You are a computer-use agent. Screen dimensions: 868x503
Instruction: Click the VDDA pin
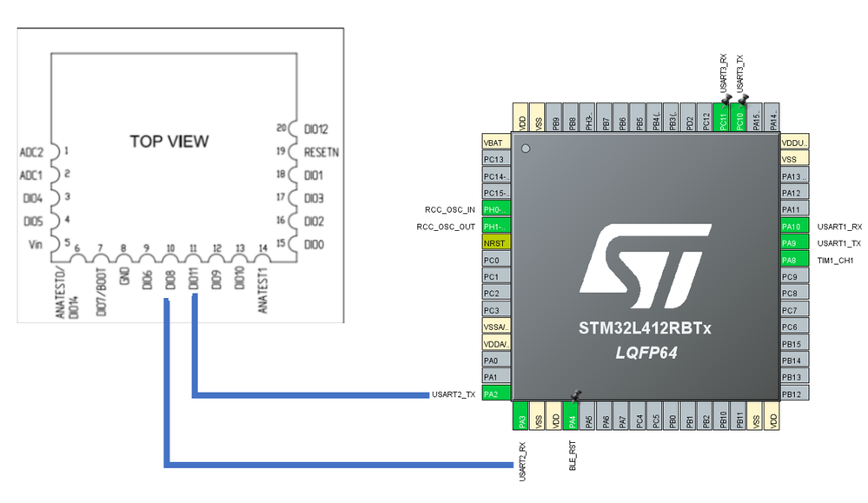(x=496, y=344)
